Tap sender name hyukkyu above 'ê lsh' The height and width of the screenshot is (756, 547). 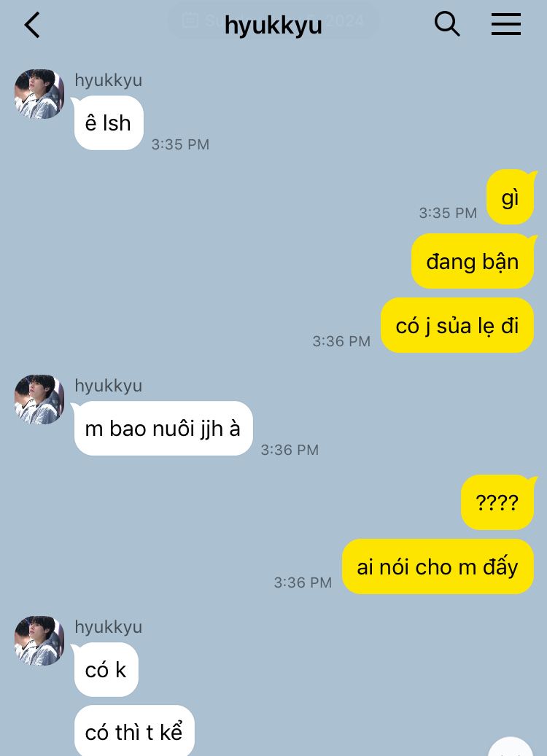[x=108, y=80]
